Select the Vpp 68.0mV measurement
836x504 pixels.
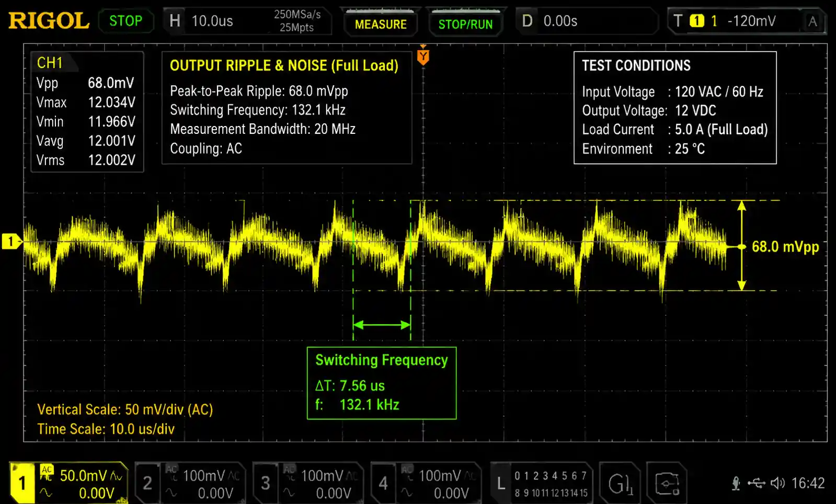[86, 83]
